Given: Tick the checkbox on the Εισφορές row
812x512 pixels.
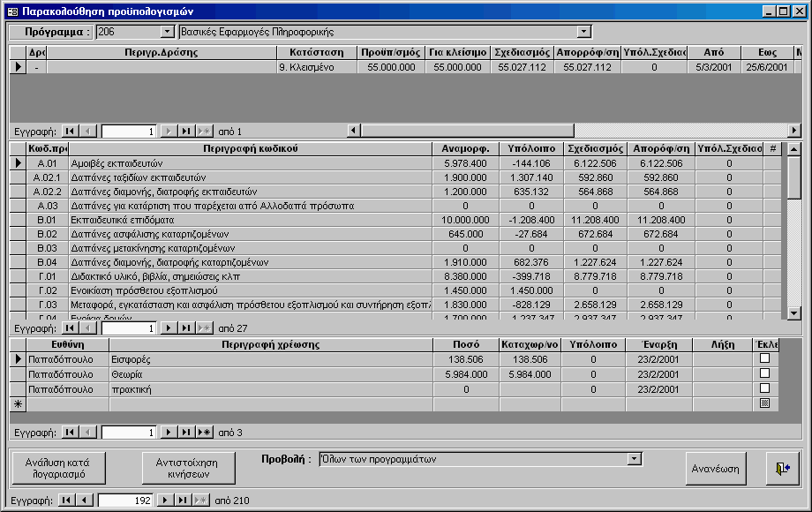Looking at the screenshot, I should tap(764, 358).
